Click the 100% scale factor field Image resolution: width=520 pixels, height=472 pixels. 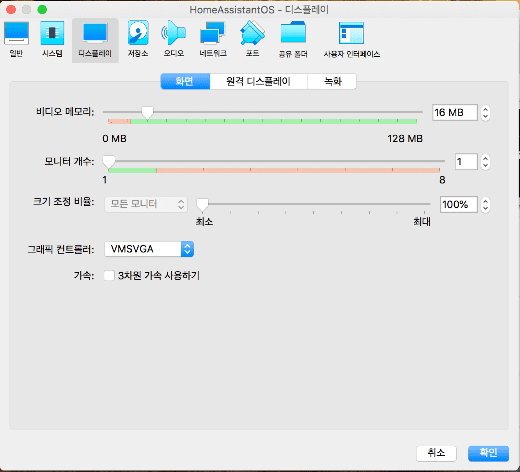coord(459,204)
